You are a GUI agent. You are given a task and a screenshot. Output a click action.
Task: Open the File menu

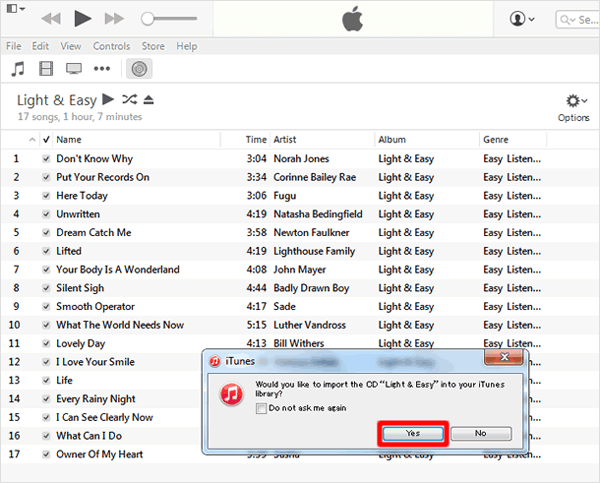tap(14, 46)
